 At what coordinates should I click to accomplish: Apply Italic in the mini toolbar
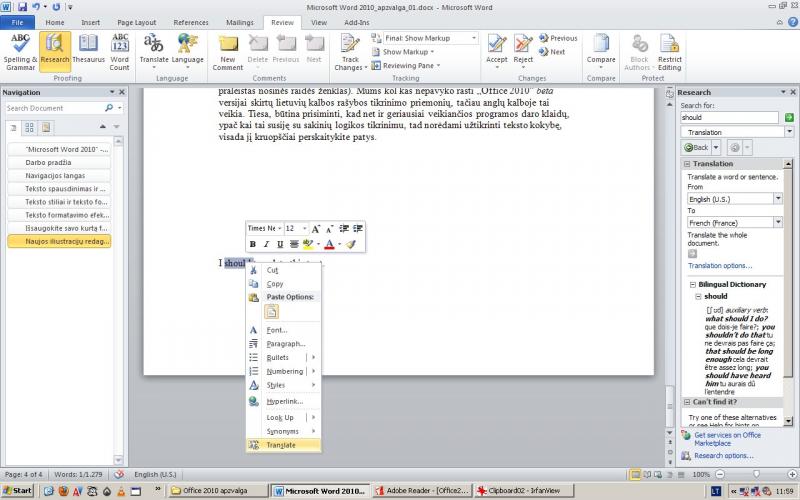[x=266, y=244]
